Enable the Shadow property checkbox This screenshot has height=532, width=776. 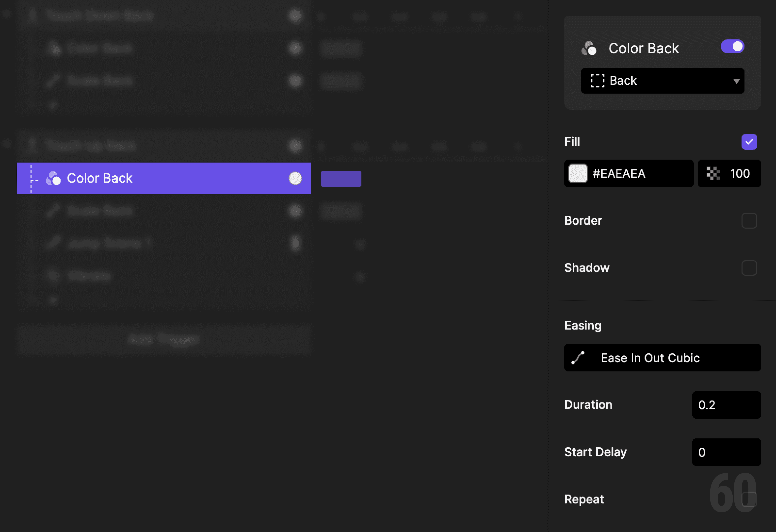point(750,268)
